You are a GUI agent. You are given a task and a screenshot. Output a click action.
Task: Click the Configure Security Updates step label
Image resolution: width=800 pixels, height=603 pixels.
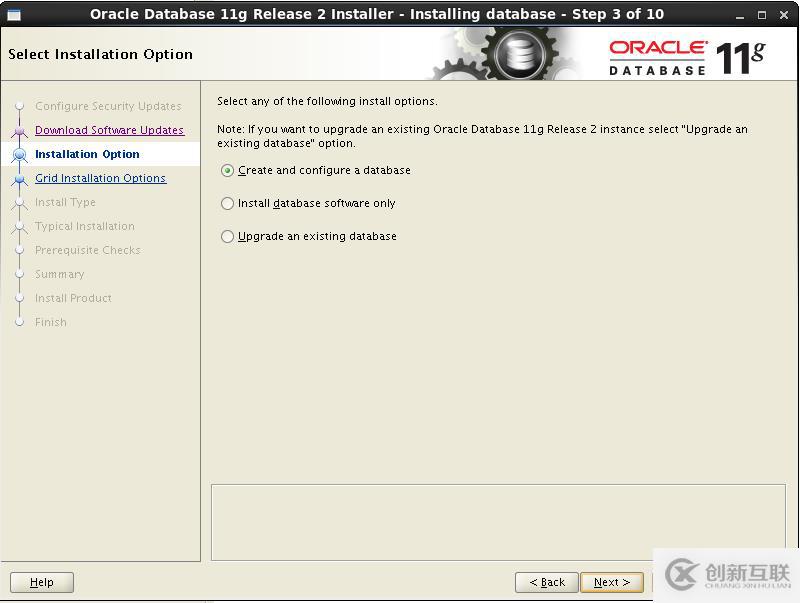click(x=108, y=106)
